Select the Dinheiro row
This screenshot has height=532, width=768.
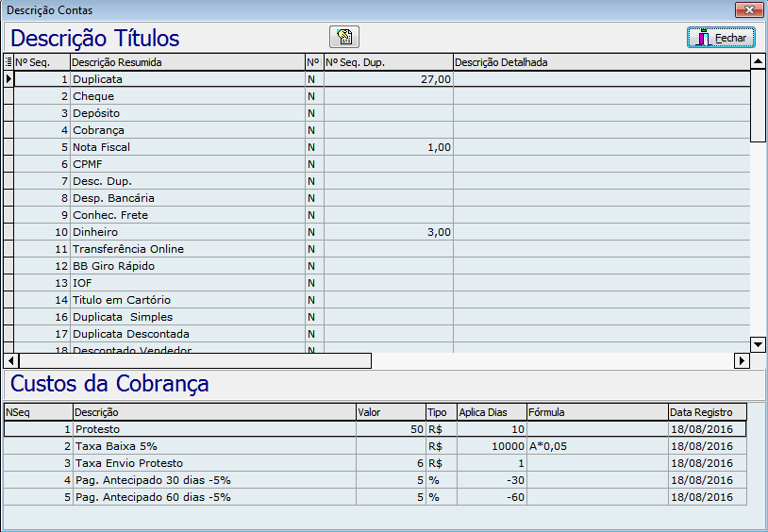pos(382,232)
